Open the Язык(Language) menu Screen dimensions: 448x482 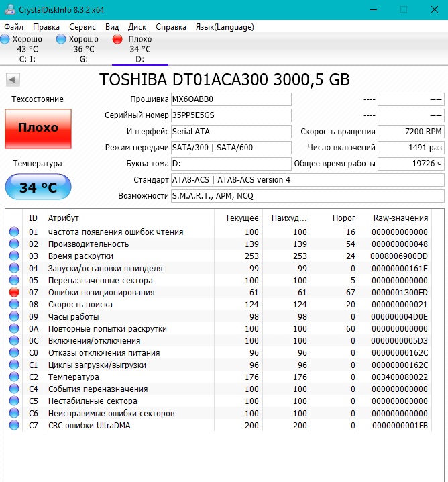click(225, 27)
